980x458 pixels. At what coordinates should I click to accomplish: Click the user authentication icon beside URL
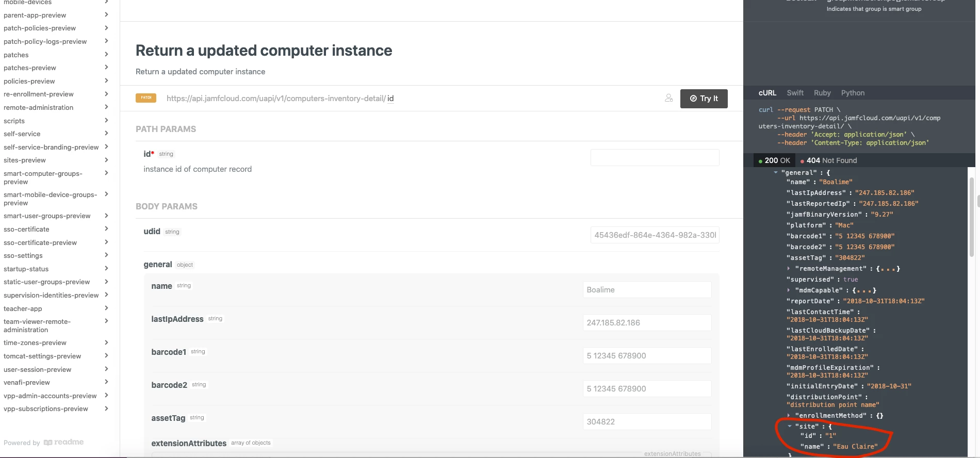668,98
